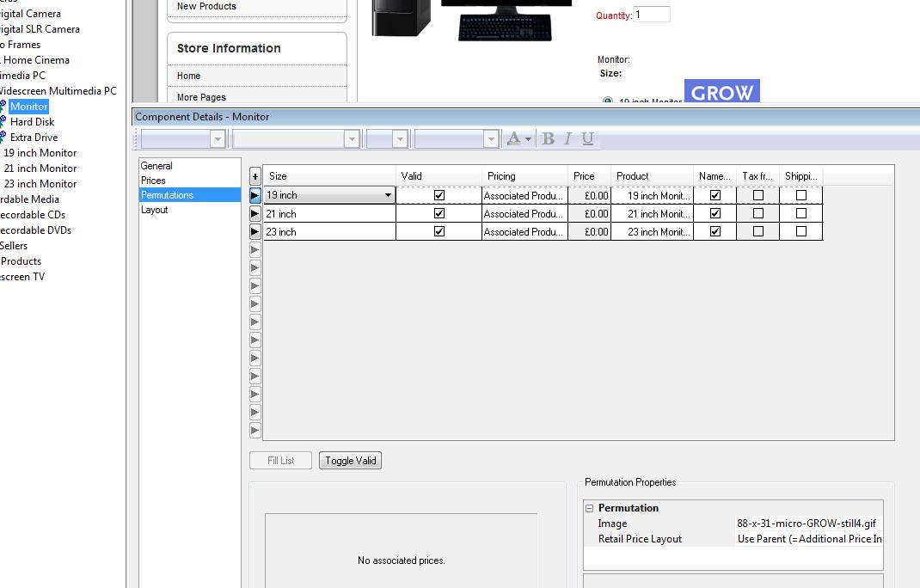Open the first toolbar combo box
The image size is (920, 588).
[218, 139]
